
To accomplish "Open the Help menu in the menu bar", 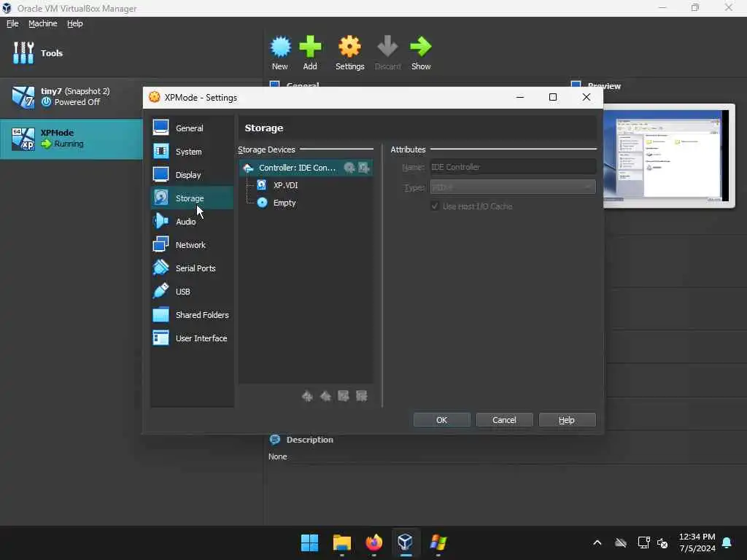I will (75, 23).
